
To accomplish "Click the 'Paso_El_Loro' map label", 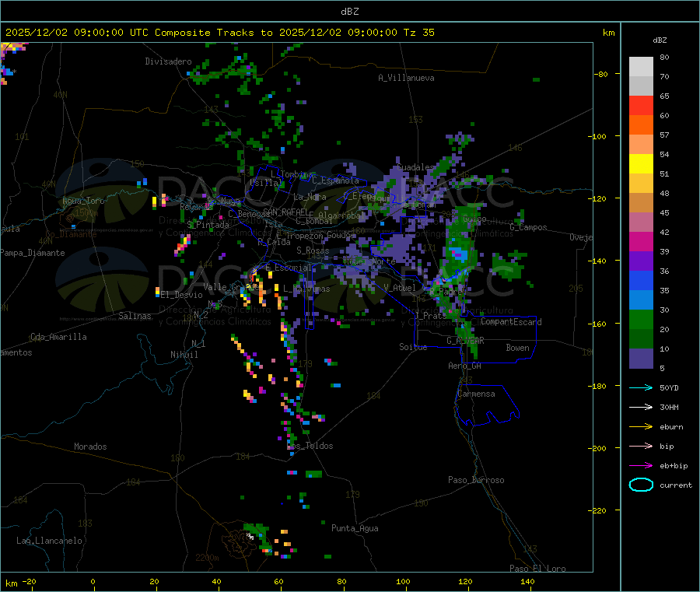I will click(537, 569).
